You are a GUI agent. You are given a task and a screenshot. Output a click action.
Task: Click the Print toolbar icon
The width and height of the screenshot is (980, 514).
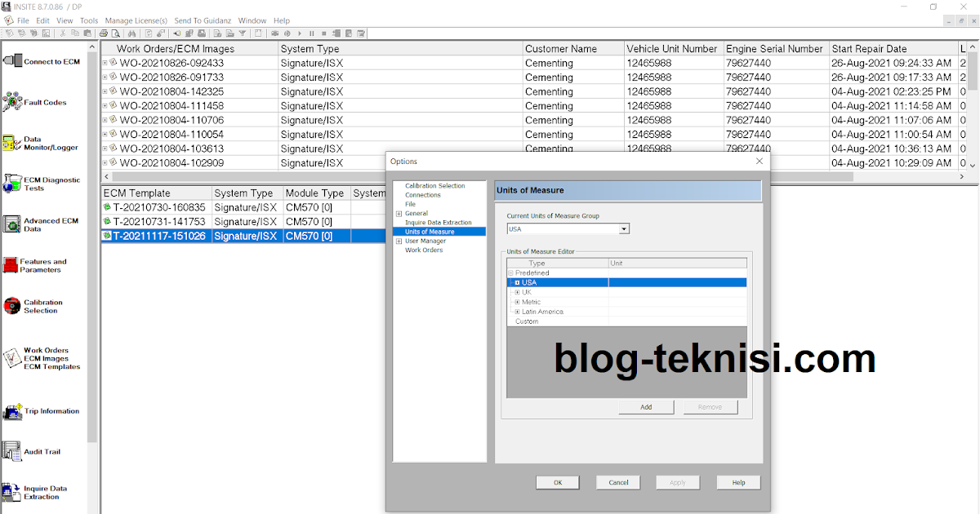pos(105,33)
